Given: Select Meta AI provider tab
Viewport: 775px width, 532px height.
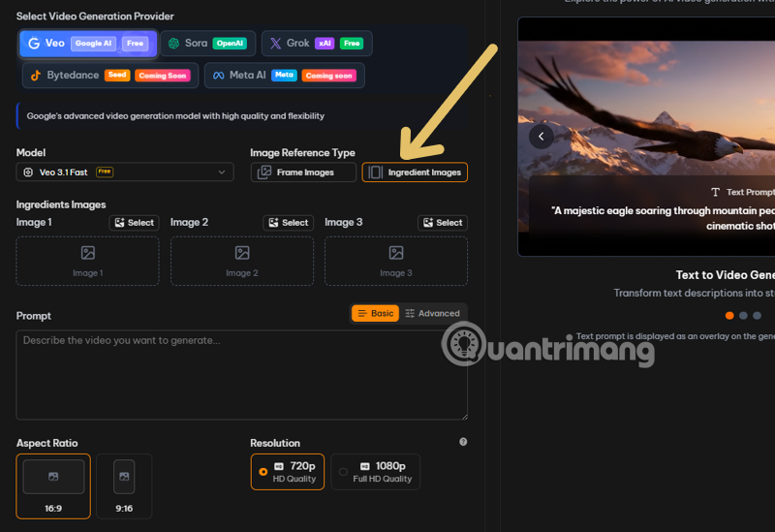Looking at the screenshot, I should pos(285,76).
